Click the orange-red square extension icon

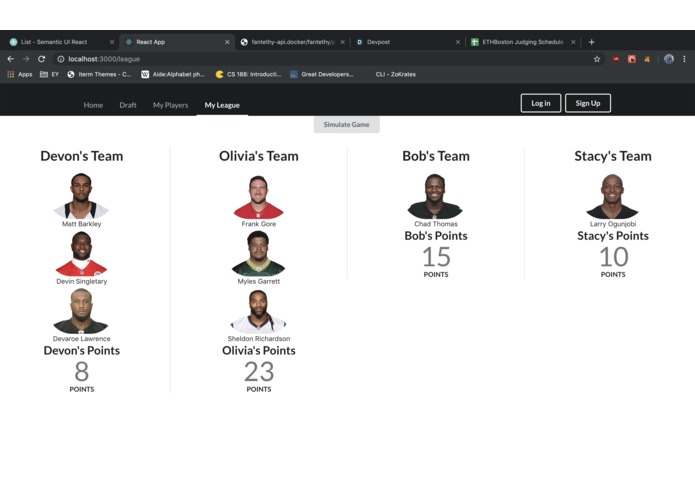[x=632, y=59]
